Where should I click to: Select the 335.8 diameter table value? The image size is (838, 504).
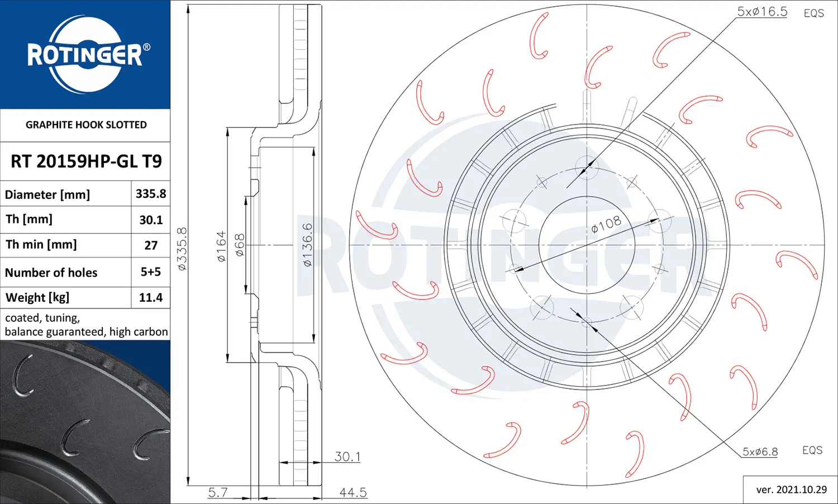(x=151, y=193)
